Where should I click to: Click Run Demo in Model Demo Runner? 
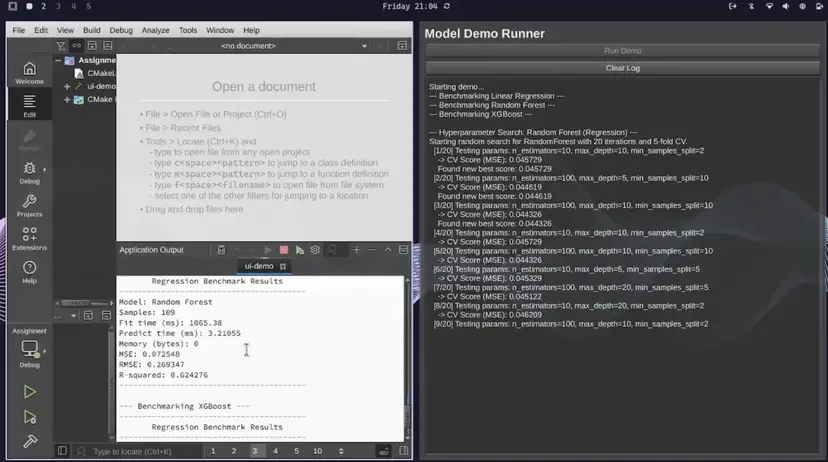click(623, 51)
